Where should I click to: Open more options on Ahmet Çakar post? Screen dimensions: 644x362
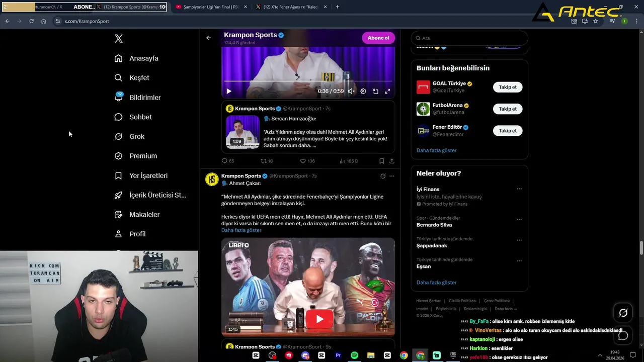pyautogui.click(x=392, y=176)
